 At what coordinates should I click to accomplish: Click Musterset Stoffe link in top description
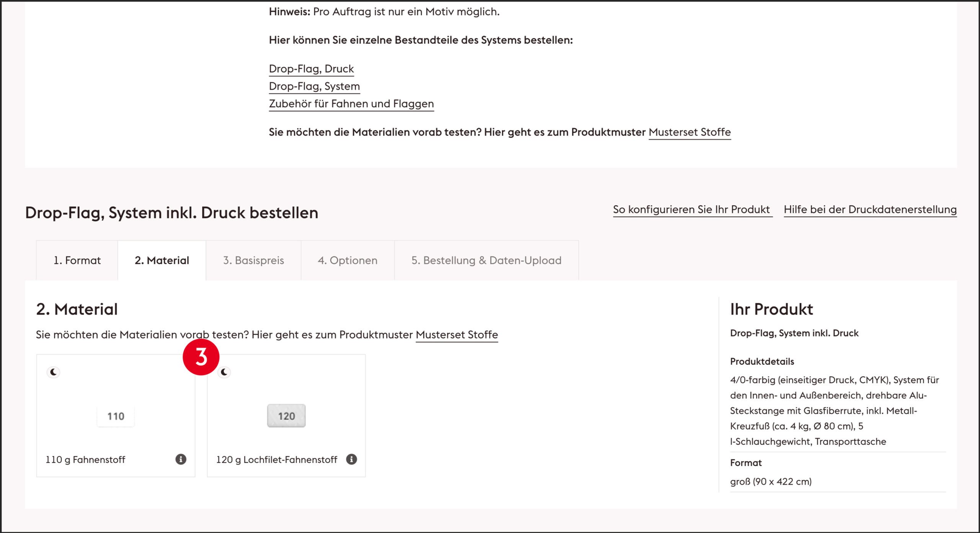click(689, 132)
